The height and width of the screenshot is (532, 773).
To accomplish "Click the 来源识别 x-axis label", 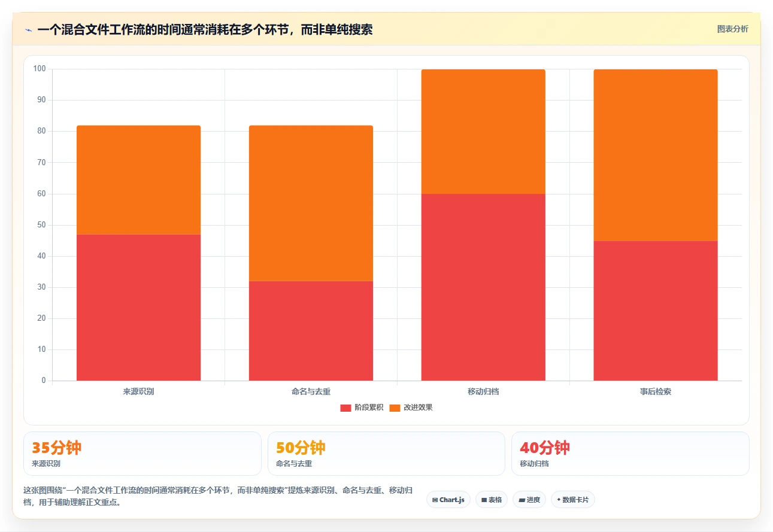I will pyautogui.click(x=138, y=392).
